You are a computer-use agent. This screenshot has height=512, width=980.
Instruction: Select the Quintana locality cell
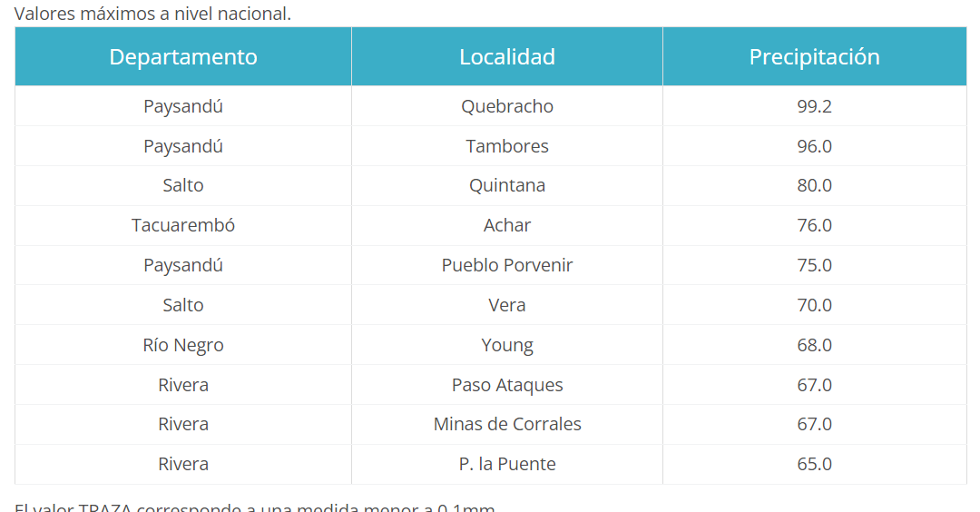pos(507,185)
